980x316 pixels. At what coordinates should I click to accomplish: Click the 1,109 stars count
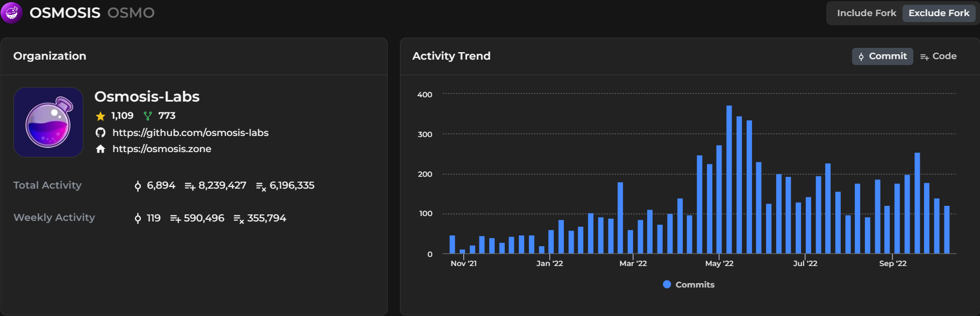point(122,116)
